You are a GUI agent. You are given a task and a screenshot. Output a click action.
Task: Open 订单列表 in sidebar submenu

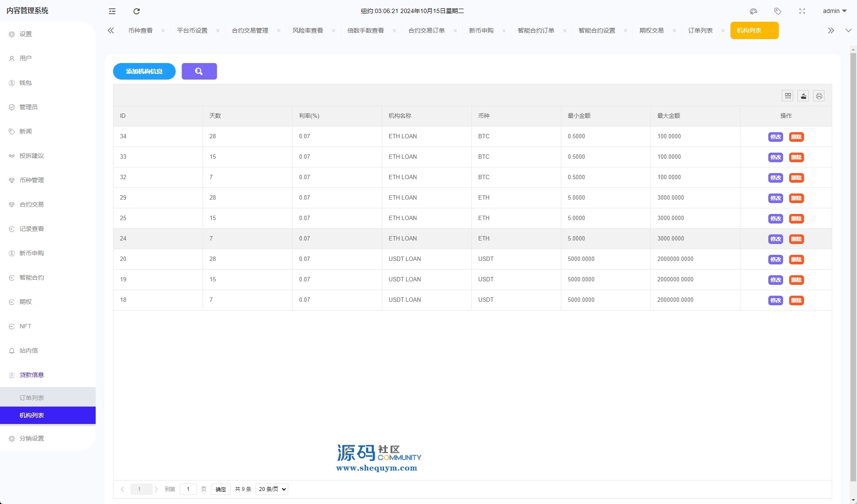(x=32, y=398)
